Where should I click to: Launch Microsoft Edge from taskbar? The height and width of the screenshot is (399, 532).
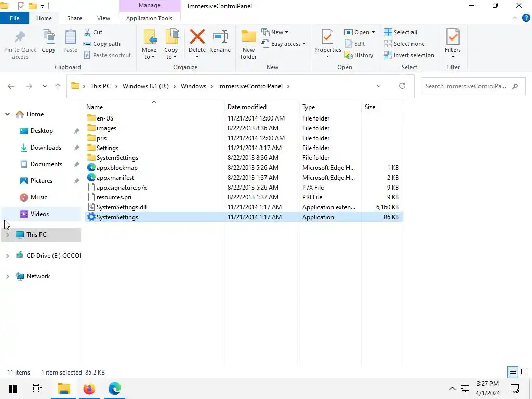point(115,389)
